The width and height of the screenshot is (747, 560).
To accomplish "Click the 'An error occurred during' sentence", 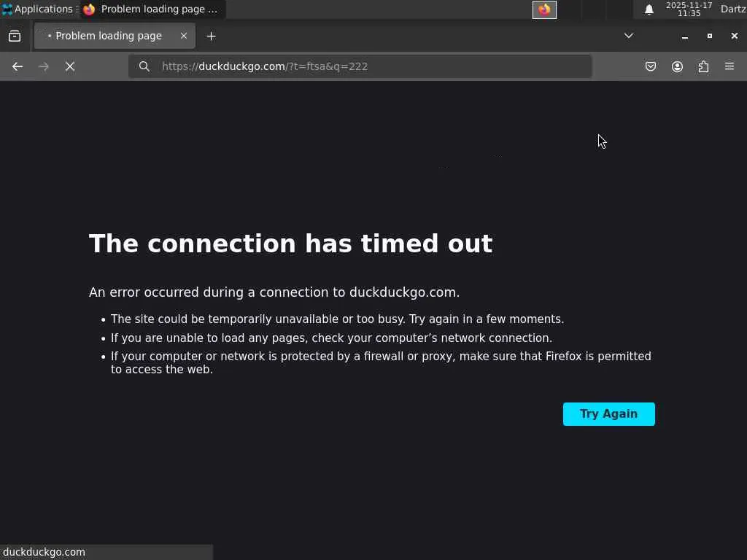I will tap(274, 292).
